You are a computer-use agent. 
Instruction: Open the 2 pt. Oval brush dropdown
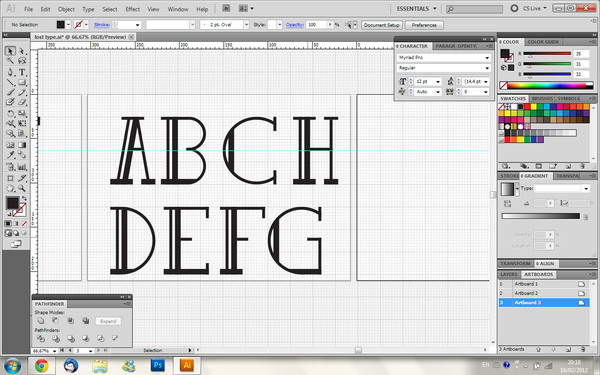coord(246,25)
